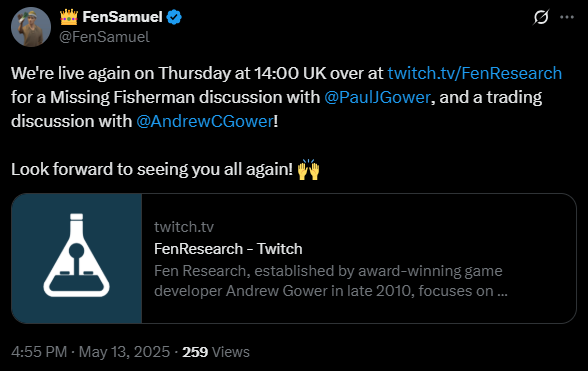View the May 13, 2025 date link
The width and height of the screenshot is (588, 371).
[124, 352]
